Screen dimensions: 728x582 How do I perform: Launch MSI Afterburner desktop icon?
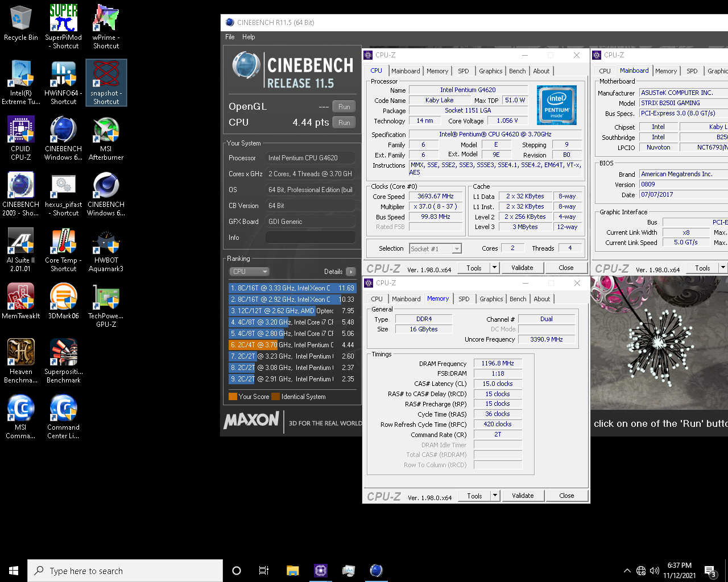coord(106,138)
